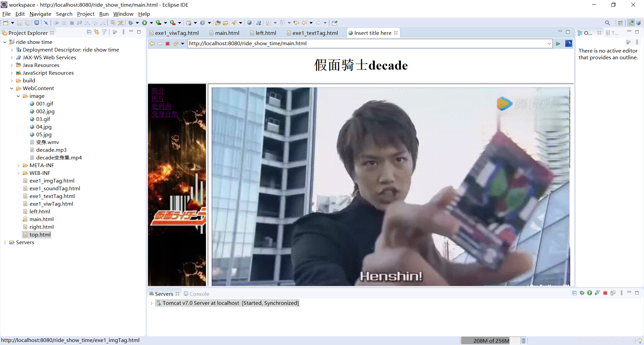Open the Project menu
This screenshot has width=644, height=345.
[86, 14]
